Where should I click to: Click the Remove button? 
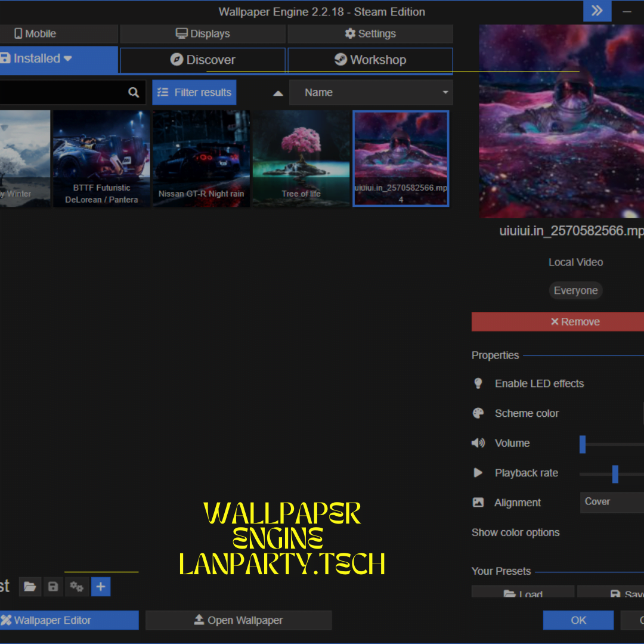(x=575, y=321)
